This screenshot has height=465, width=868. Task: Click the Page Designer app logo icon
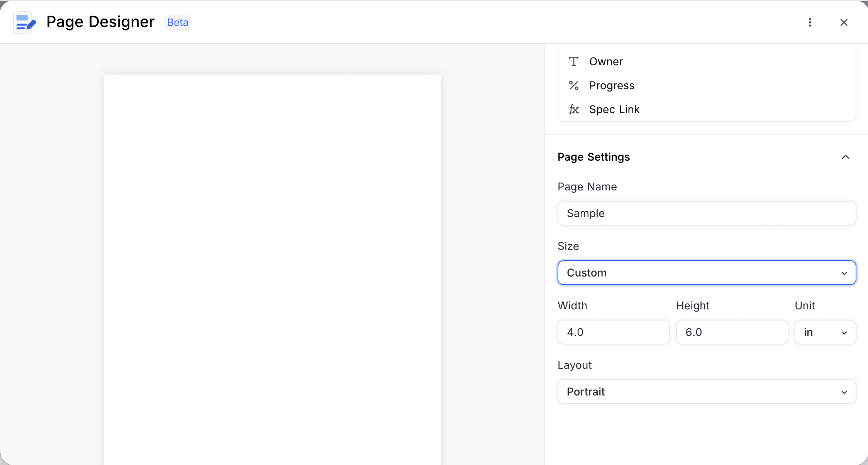pyautogui.click(x=25, y=22)
